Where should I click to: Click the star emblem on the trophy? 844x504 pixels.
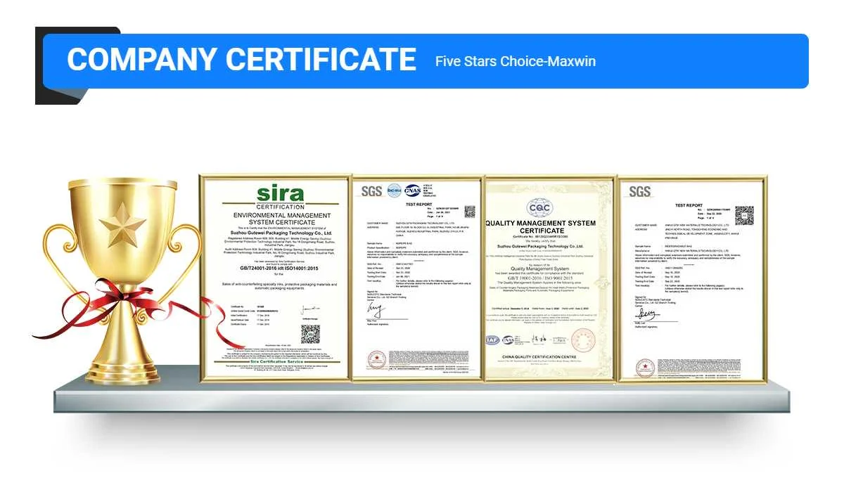pos(122,226)
